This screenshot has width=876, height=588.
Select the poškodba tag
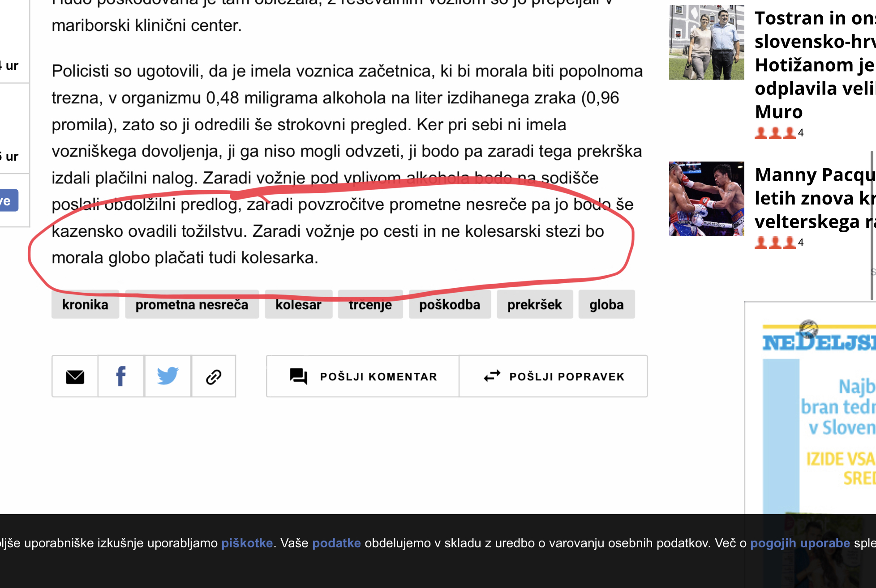tap(450, 304)
